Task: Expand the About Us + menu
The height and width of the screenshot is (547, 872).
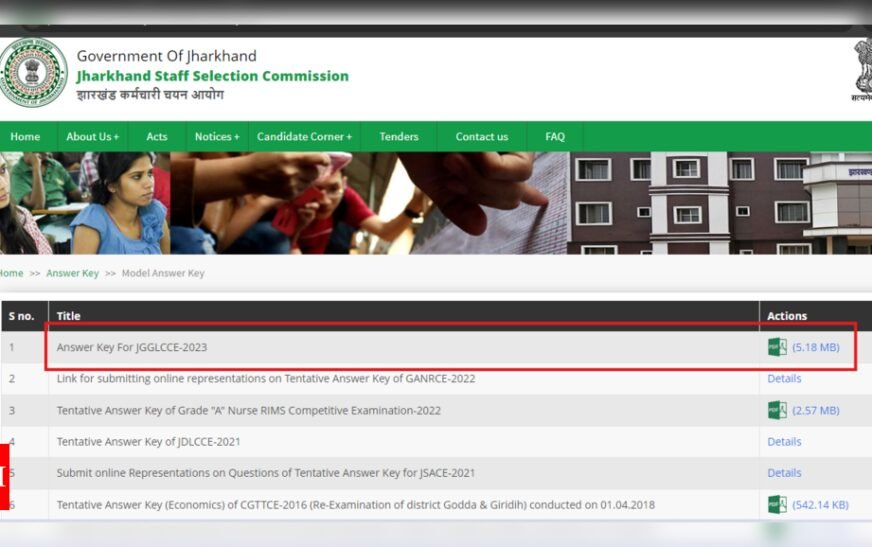Action: point(92,137)
